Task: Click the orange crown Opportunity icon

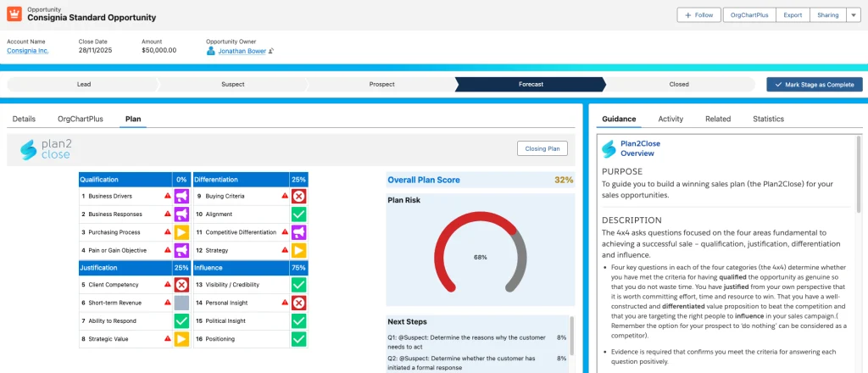Action: (14, 14)
